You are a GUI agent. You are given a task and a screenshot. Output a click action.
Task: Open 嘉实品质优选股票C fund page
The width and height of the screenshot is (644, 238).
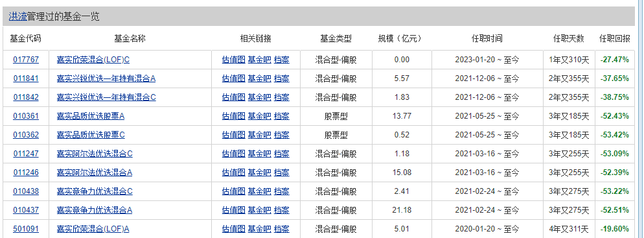(91, 135)
